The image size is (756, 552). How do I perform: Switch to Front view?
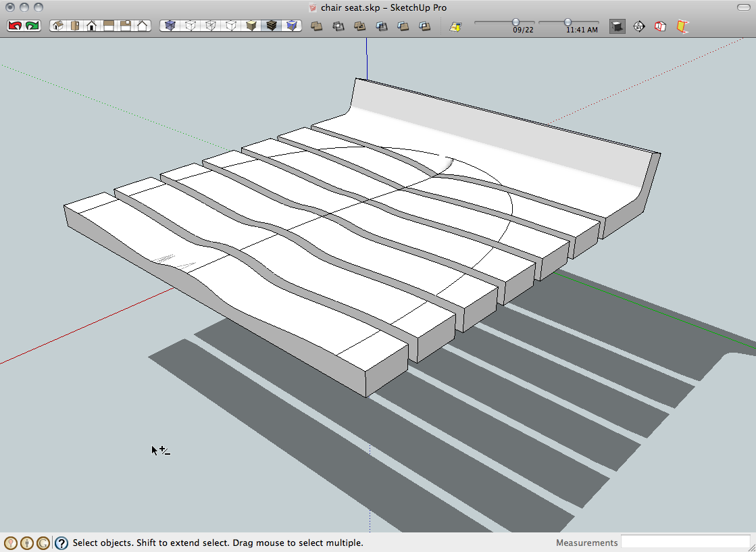91,26
